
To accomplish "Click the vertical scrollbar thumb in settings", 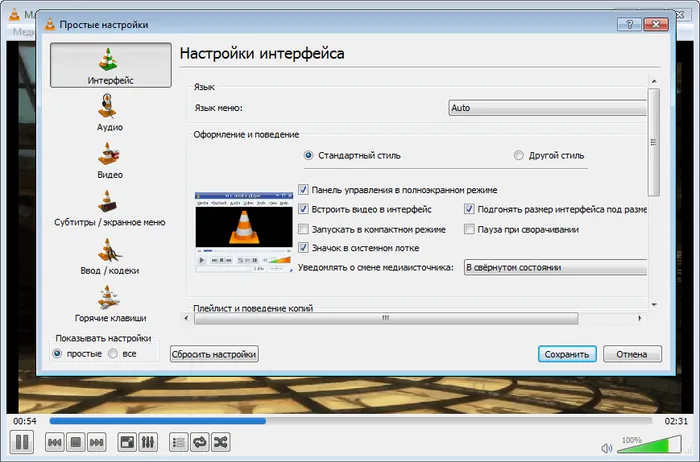I will [x=654, y=142].
